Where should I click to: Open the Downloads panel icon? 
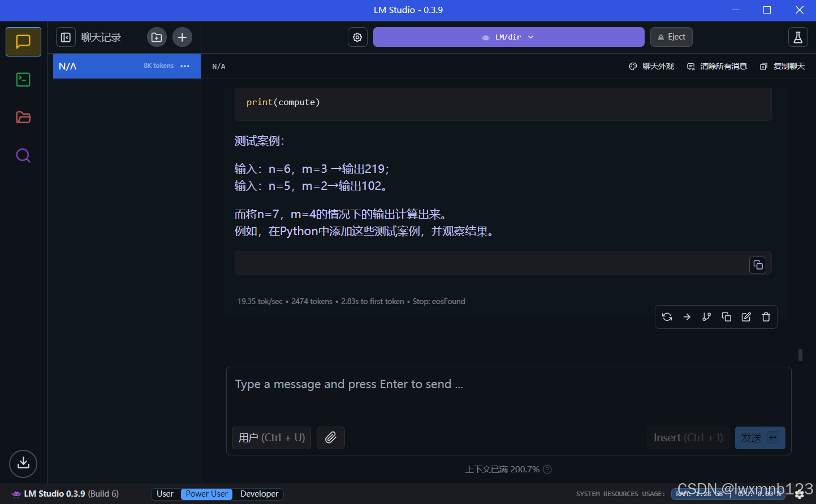pyautogui.click(x=23, y=463)
